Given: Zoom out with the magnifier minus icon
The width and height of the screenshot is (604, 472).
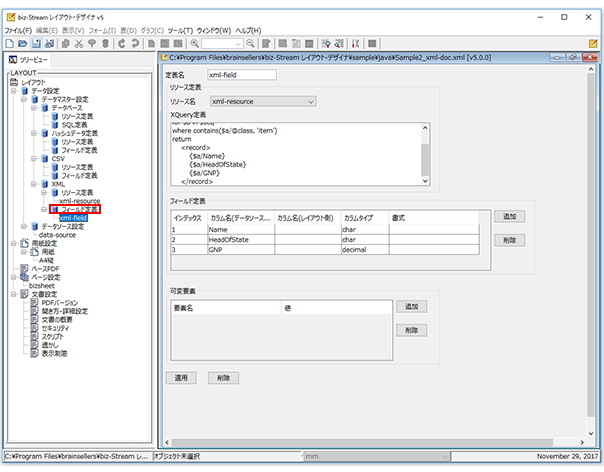Looking at the screenshot, I should point(250,44).
